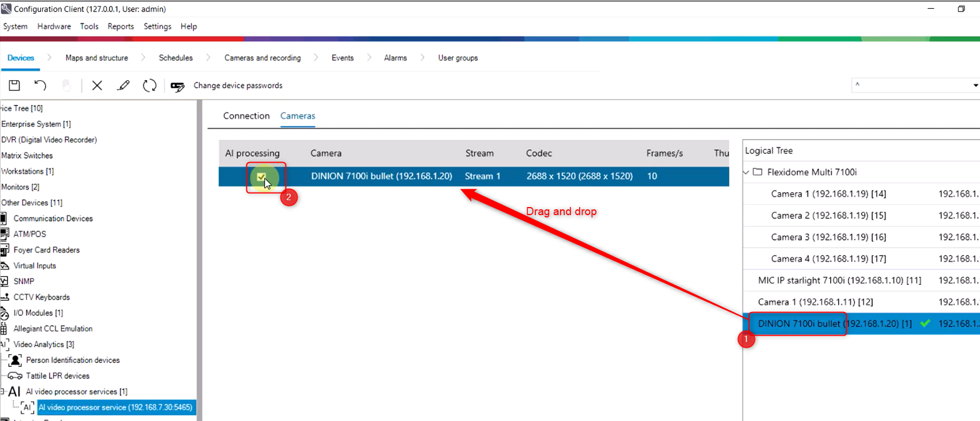Go to Cameras and recording tab
The height and width of the screenshot is (421, 980).
tap(262, 58)
